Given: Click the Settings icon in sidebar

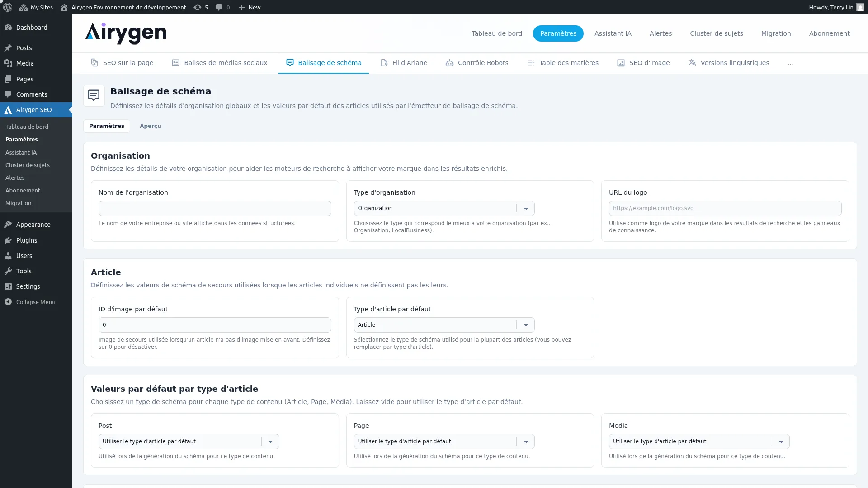Looking at the screenshot, I should tap(8, 286).
